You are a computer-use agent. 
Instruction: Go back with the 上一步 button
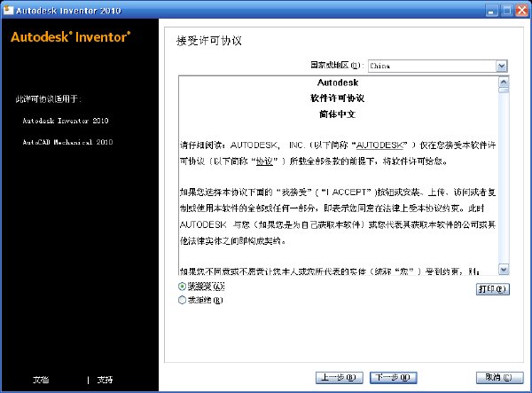[339, 377]
